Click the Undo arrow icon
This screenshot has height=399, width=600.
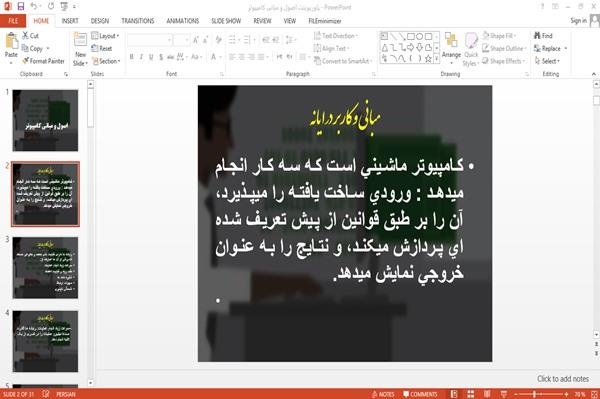tap(34, 6)
